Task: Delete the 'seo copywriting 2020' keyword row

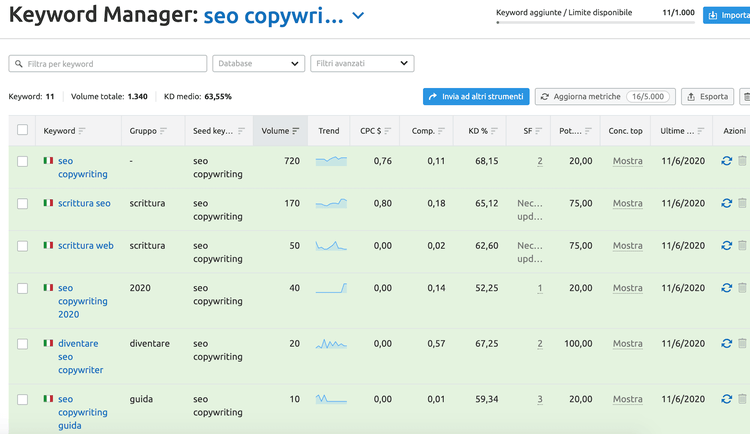Action: point(742,288)
